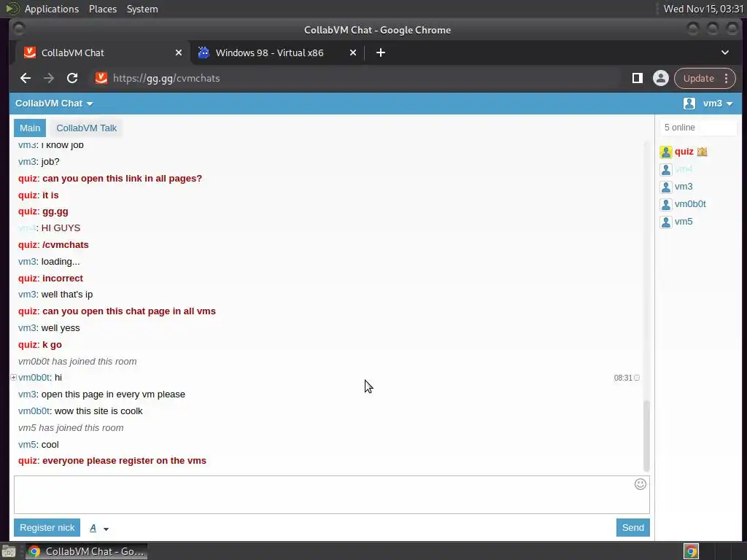
Task: Open the text formatting A dropdown
Action: pos(99,528)
